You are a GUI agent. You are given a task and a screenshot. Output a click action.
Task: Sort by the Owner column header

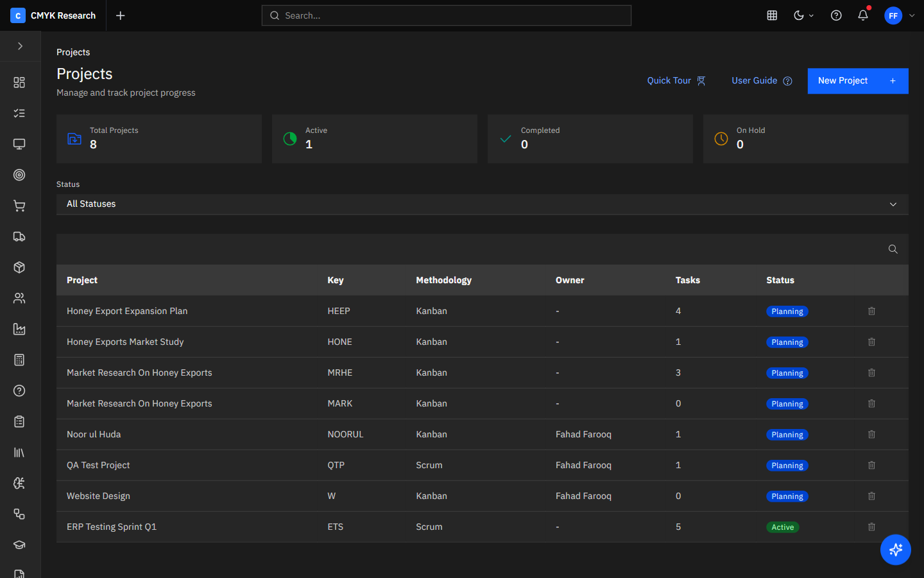coord(570,280)
